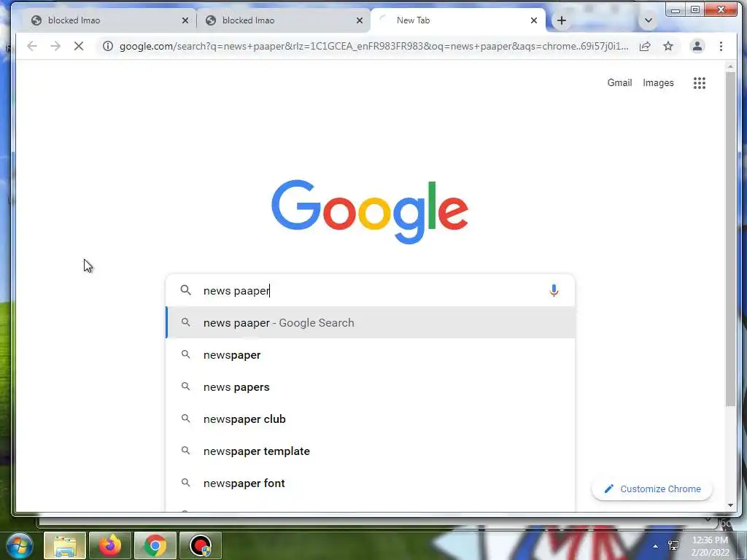
Task: Stop loading the page
Action: (79, 46)
